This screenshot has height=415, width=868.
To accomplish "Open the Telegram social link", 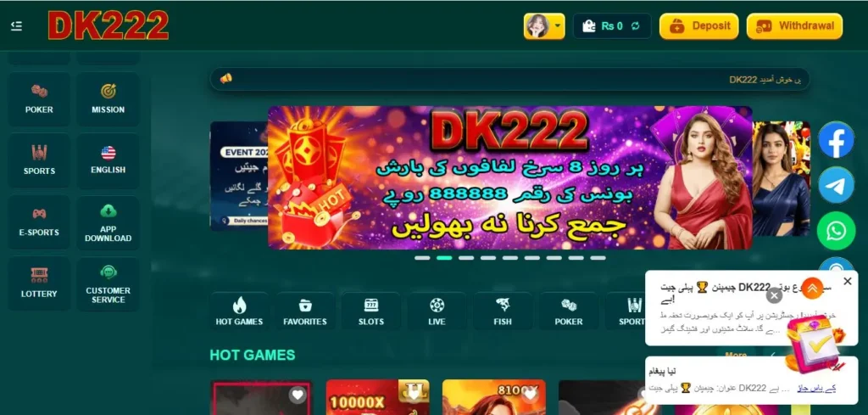I will pyautogui.click(x=836, y=185).
